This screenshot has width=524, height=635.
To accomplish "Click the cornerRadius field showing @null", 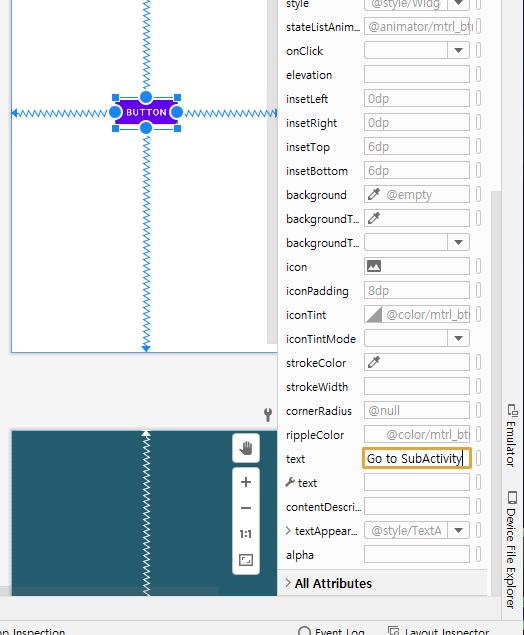I will click(417, 411).
